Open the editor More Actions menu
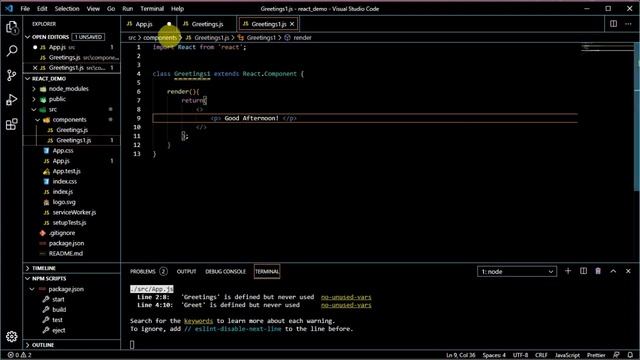Screen dimensions: 640x360 click(x=628, y=24)
